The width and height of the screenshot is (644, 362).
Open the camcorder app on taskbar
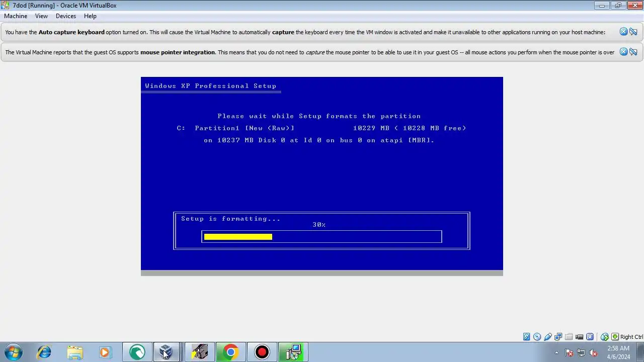click(200, 352)
